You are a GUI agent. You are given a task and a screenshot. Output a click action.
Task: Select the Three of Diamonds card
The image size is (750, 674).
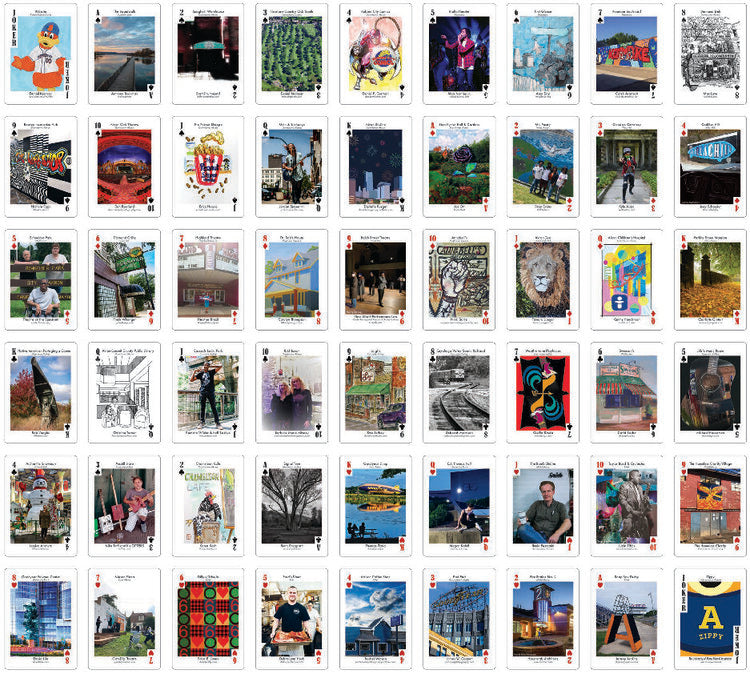[x=627, y=167]
